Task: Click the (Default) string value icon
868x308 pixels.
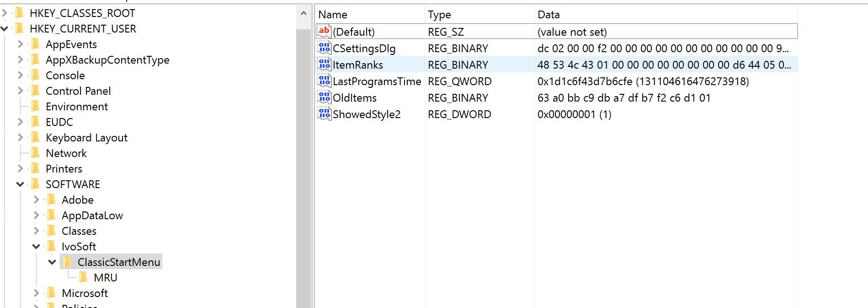Action: (324, 32)
